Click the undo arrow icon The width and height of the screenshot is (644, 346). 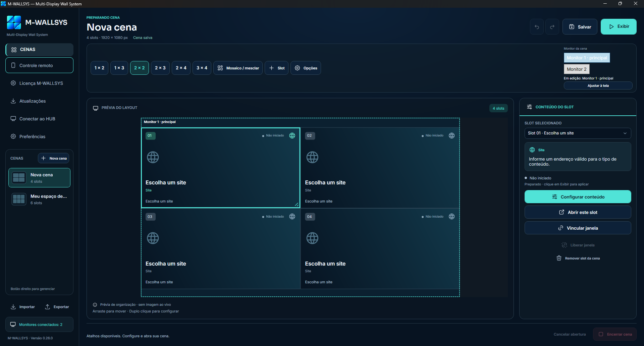coord(537,27)
